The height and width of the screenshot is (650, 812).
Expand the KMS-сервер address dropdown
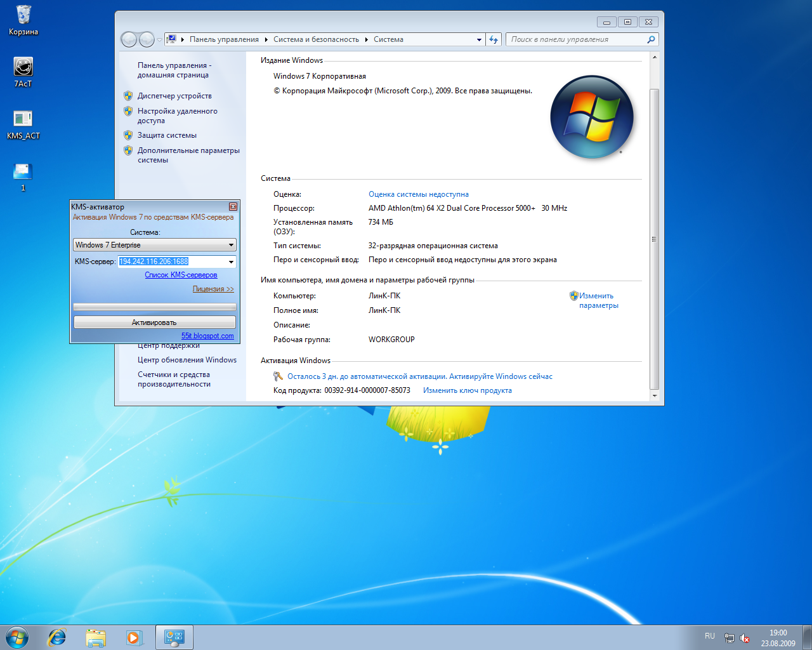(231, 262)
